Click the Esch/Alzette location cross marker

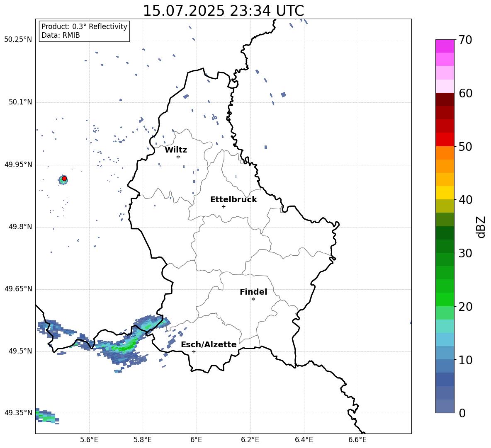(x=194, y=351)
